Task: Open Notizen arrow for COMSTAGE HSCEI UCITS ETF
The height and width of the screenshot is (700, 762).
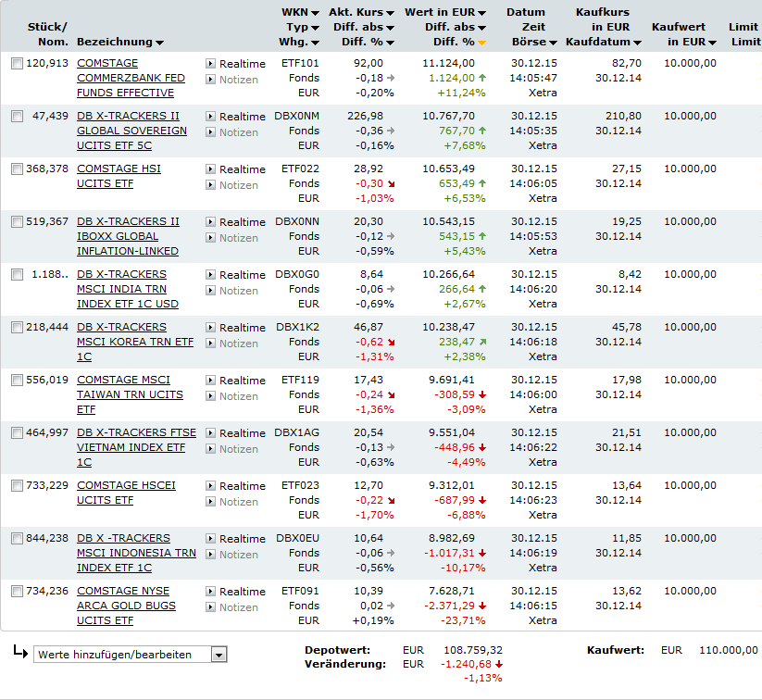Action: click(210, 501)
